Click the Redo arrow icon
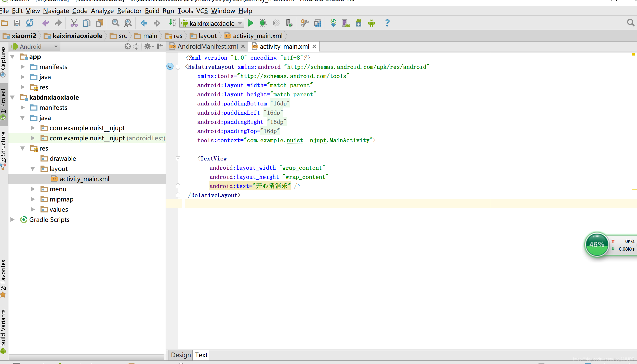Viewport: 637px width, 364px height. point(58,23)
